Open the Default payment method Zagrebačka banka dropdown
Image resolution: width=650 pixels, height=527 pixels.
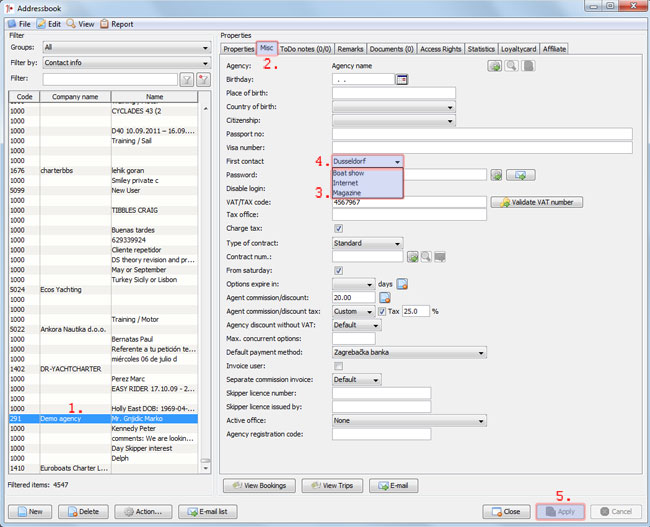click(x=409, y=352)
